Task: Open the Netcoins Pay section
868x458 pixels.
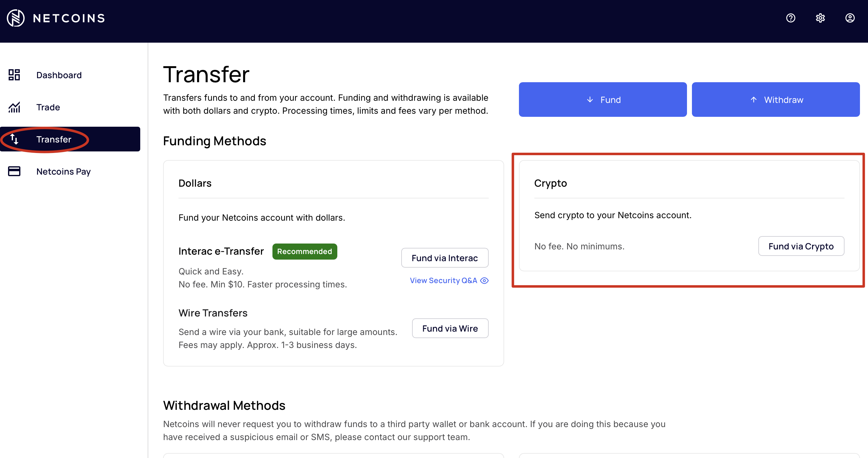Action: point(63,172)
